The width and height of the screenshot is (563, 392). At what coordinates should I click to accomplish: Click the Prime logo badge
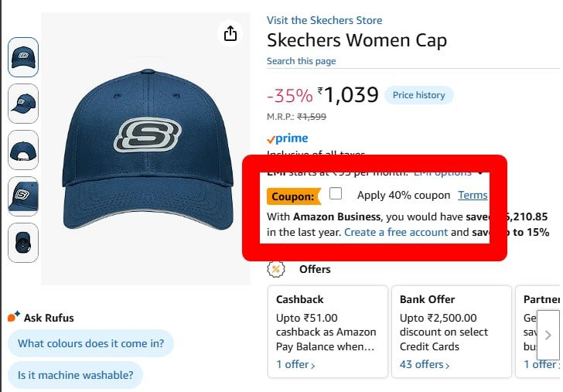[x=288, y=139]
